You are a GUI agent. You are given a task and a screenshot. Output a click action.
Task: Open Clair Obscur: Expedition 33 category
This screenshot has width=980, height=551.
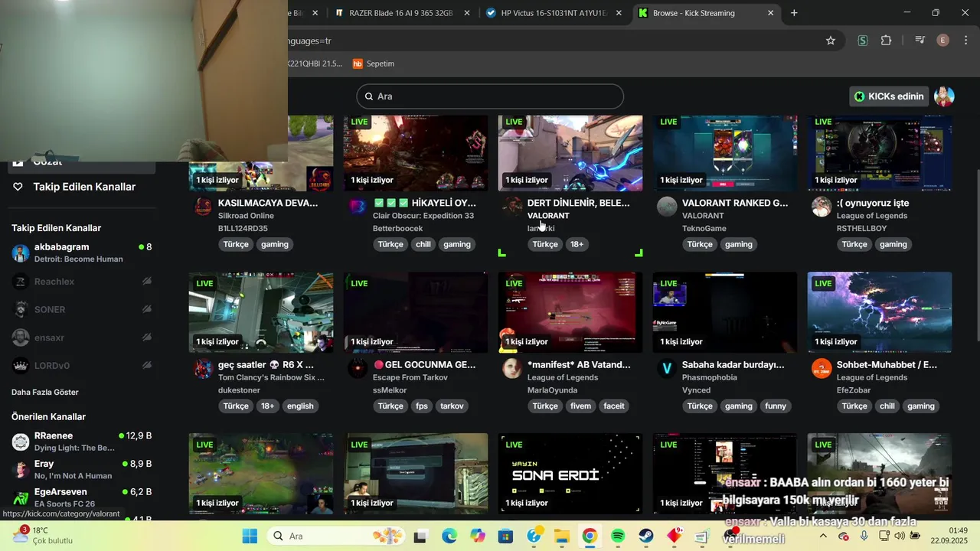click(423, 216)
